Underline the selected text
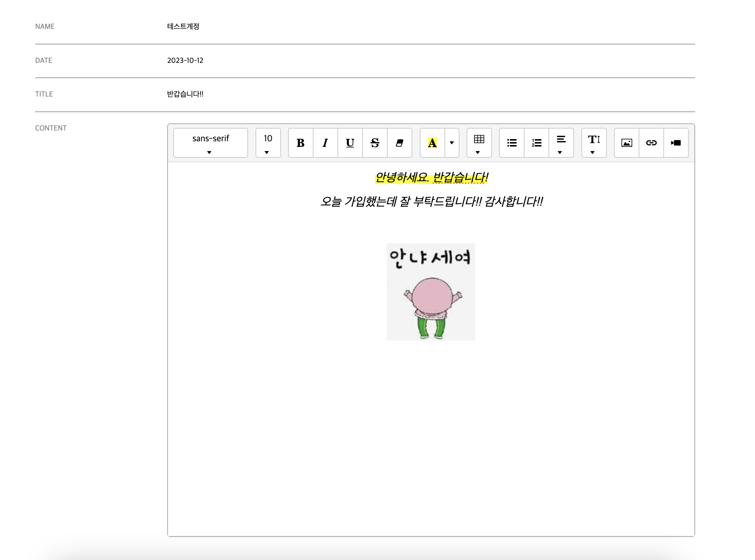The height and width of the screenshot is (560, 755). click(350, 143)
